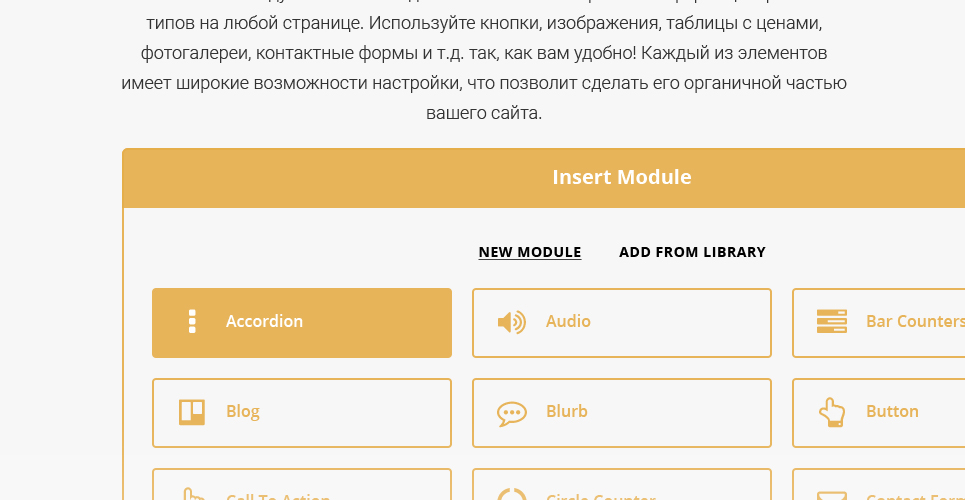
Task: Click the Accordion module icon
Action: click(x=192, y=321)
